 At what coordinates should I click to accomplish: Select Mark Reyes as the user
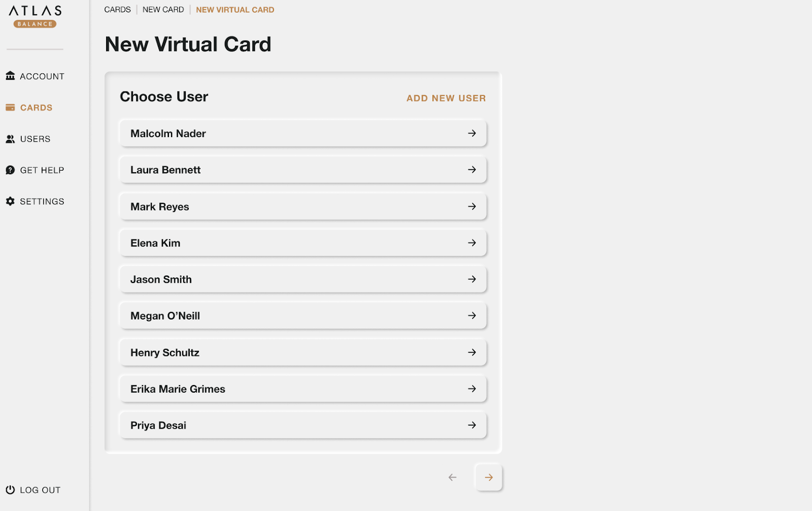[x=303, y=206]
